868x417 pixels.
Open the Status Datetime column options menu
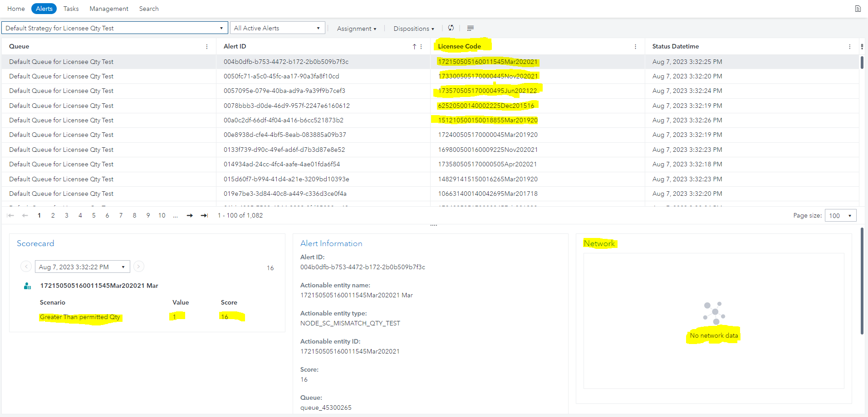point(849,46)
